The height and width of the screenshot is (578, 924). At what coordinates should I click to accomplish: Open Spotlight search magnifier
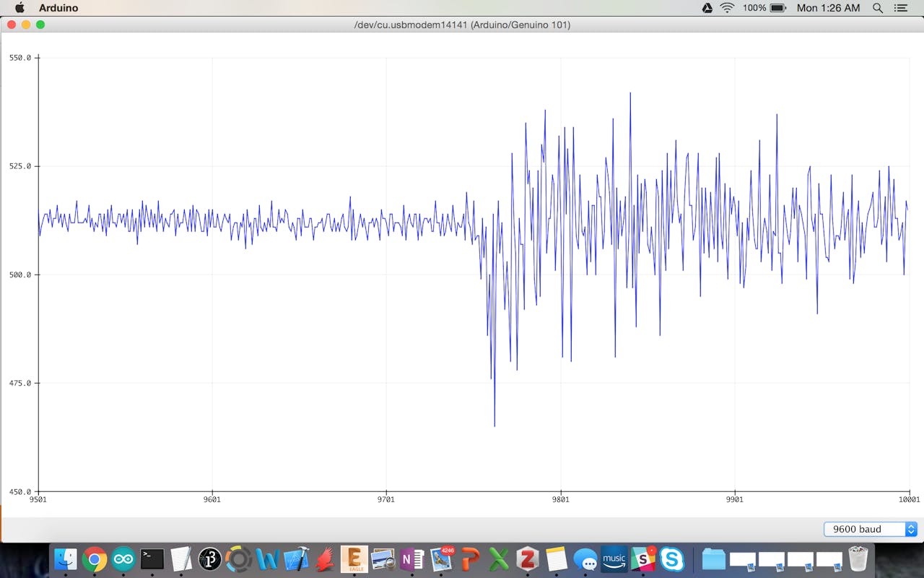878,8
